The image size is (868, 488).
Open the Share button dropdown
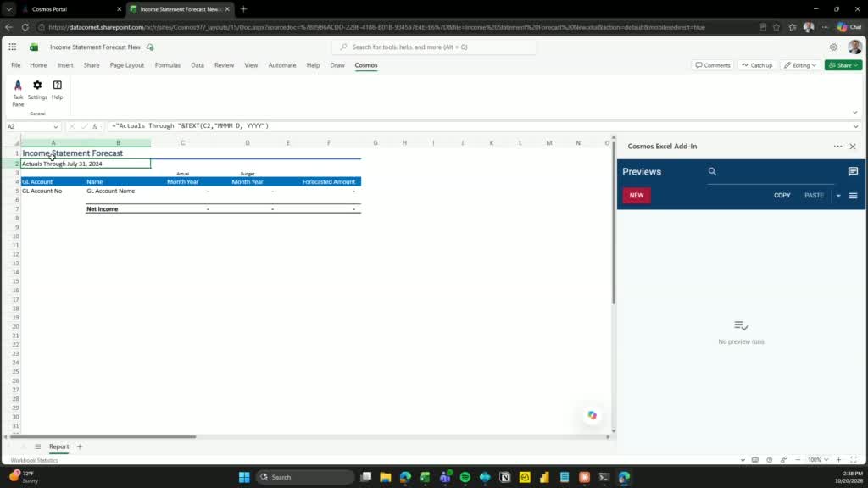pos(856,65)
